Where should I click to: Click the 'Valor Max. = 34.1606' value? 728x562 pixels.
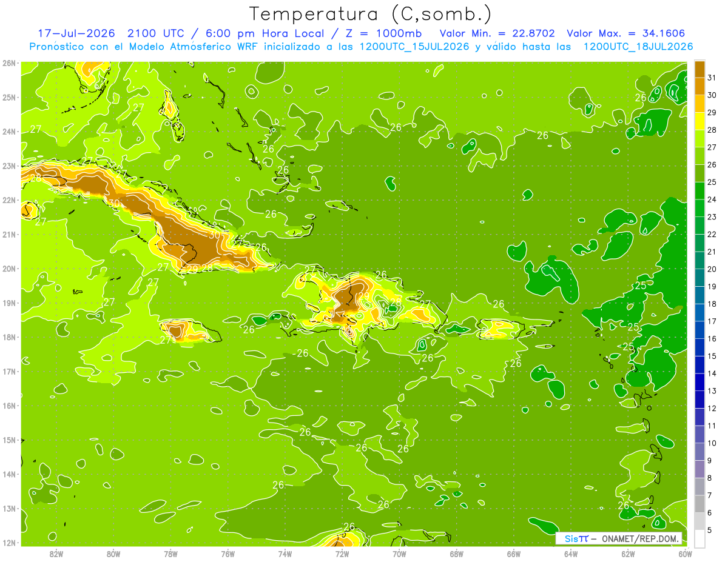pos(626,33)
